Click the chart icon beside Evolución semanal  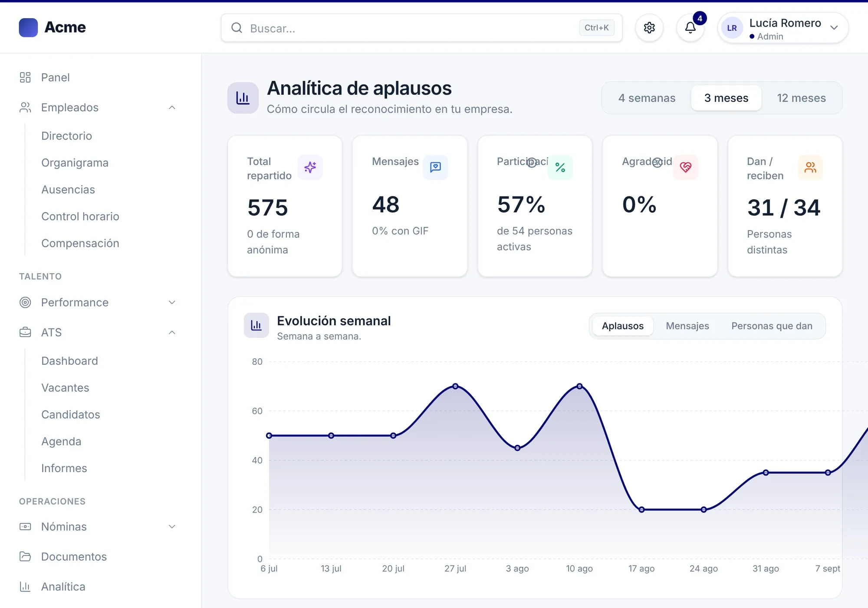[256, 325]
